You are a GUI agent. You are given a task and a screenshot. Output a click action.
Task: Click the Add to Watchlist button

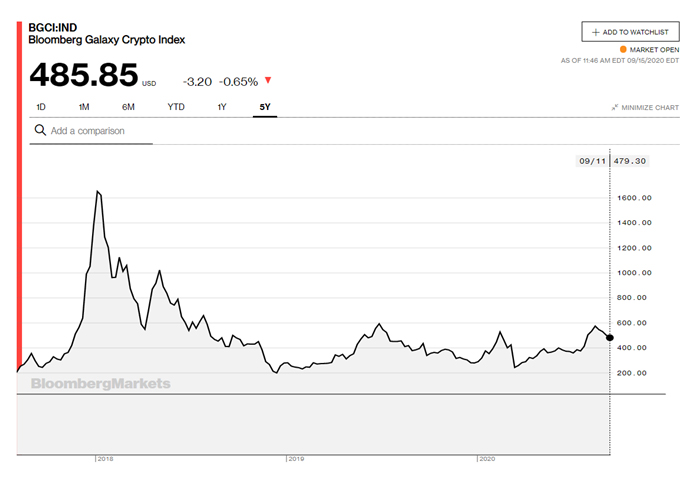click(630, 32)
